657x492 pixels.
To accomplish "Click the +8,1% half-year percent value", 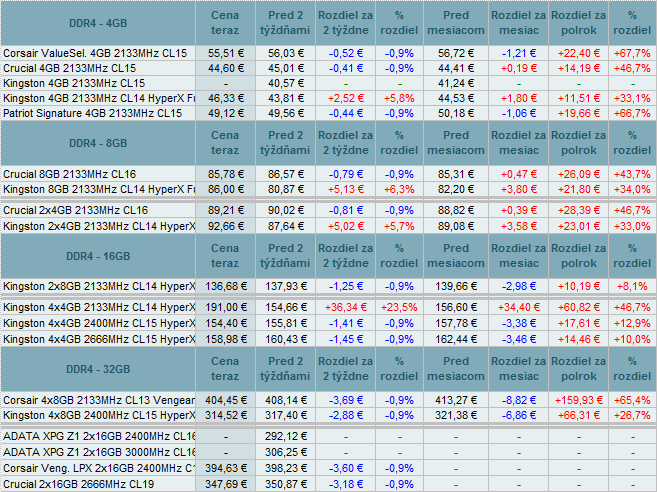I will click(x=632, y=287).
